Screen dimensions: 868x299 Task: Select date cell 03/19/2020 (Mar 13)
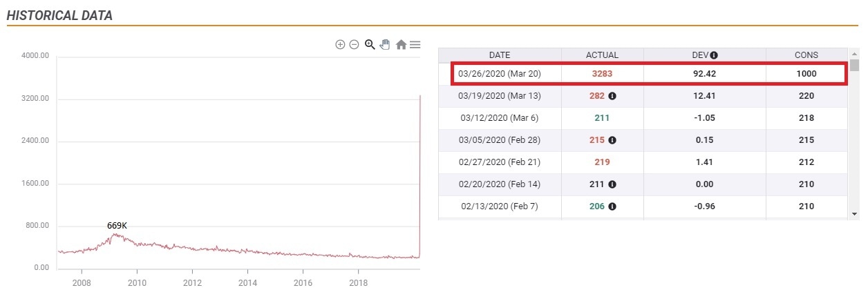500,96
